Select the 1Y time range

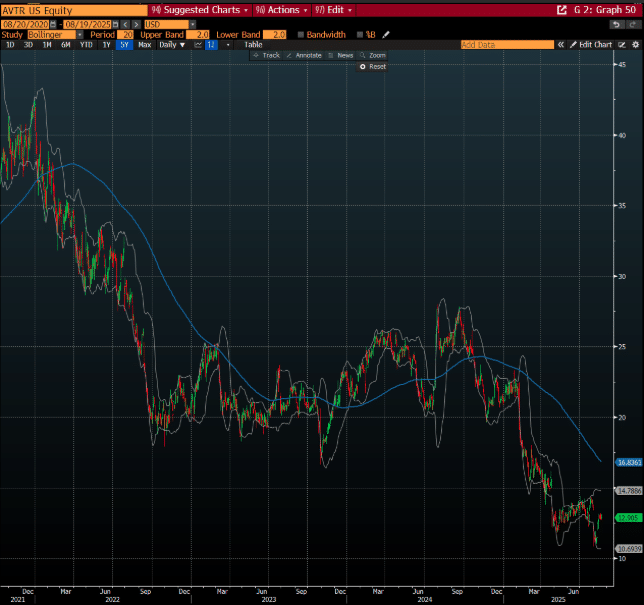coord(106,45)
